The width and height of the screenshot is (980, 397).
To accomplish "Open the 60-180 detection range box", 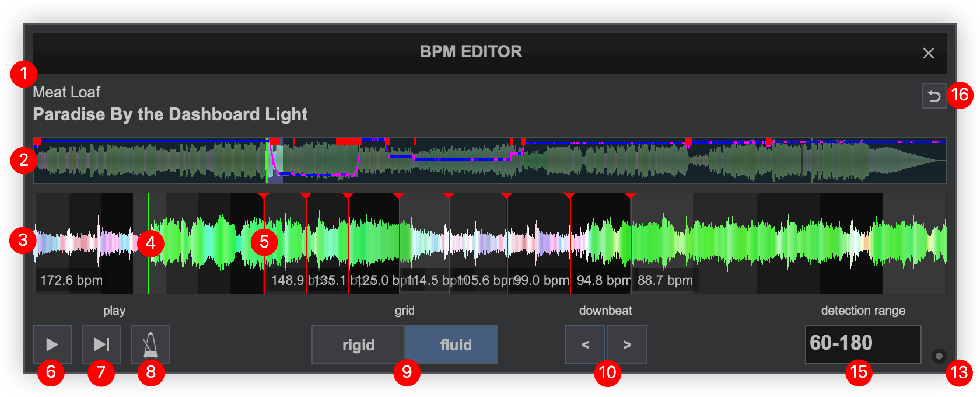I will [x=863, y=344].
